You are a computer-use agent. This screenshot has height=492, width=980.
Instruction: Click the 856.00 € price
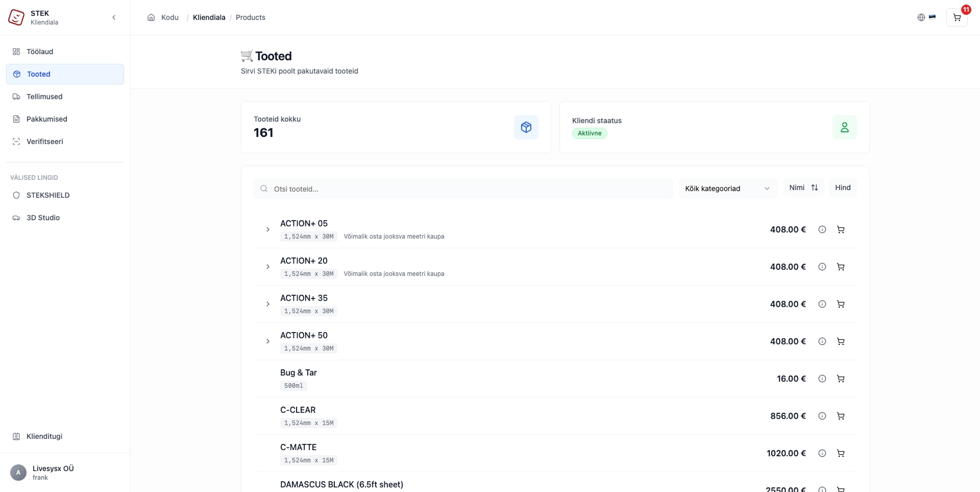click(788, 416)
